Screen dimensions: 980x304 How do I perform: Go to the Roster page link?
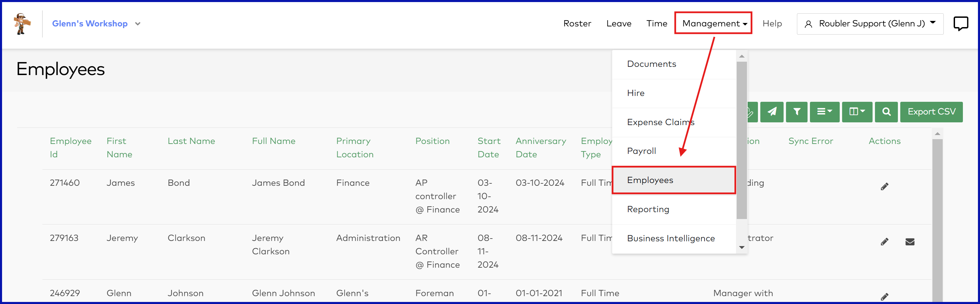(577, 24)
